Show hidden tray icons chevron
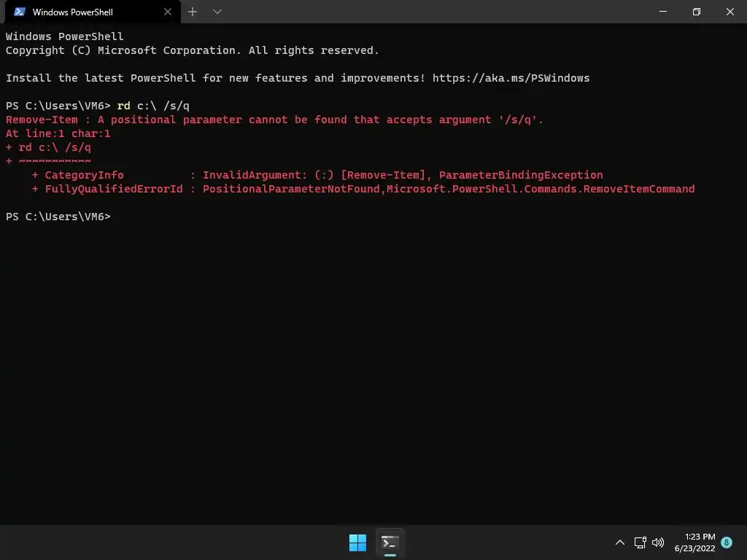The width and height of the screenshot is (747, 560). 620,542
